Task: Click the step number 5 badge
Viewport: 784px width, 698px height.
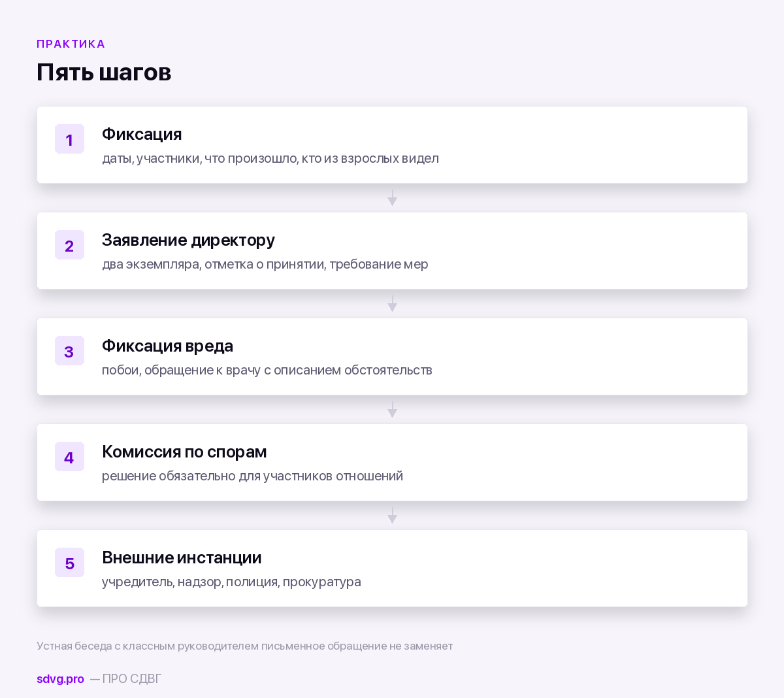Action: 69,563
